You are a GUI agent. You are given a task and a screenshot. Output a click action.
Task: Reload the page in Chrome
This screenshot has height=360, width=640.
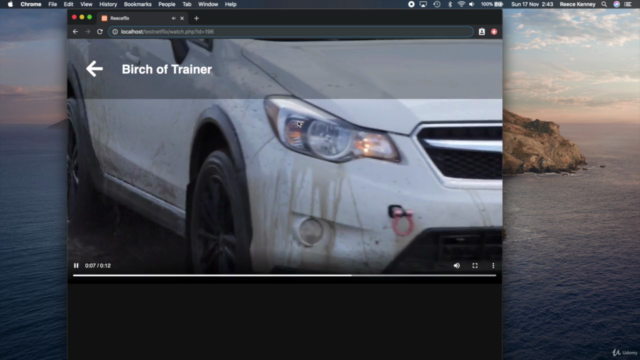100,32
